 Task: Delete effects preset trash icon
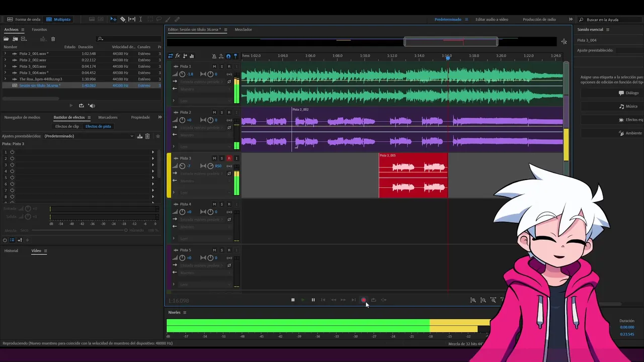[147, 136]
